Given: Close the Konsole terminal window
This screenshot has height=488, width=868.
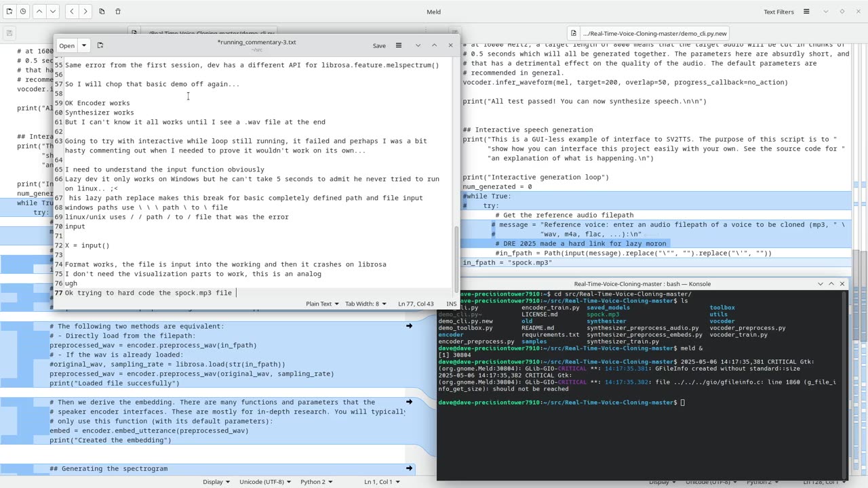Looking at the screenshot, I should tap(842, 284).
